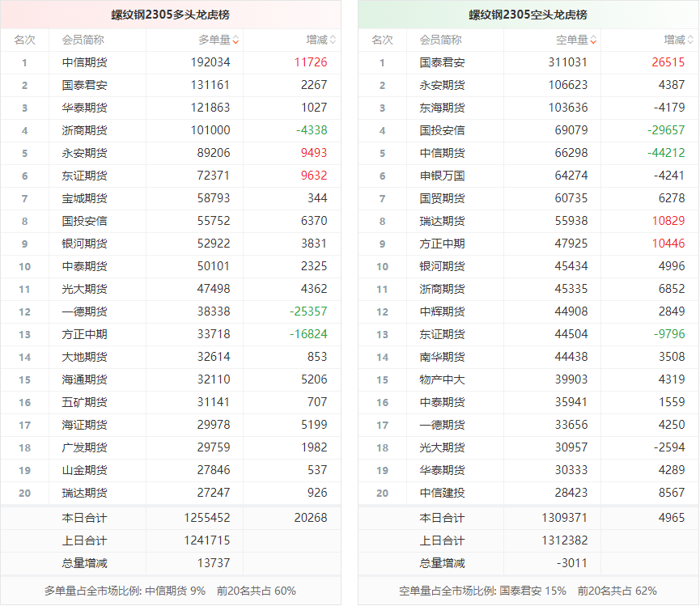
Task: Click 总量增减 row in short table
Action: [442, 563]
